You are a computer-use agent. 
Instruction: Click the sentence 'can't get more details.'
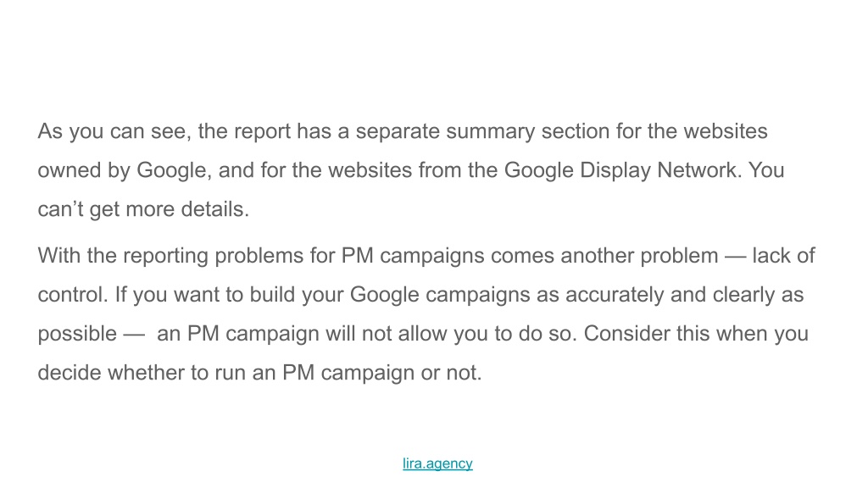143,210
